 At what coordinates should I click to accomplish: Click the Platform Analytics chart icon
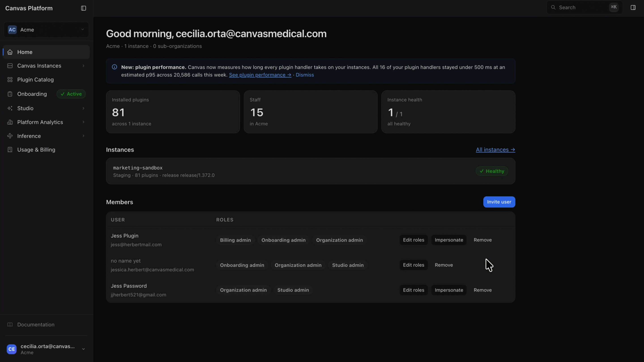pos(10,122)
